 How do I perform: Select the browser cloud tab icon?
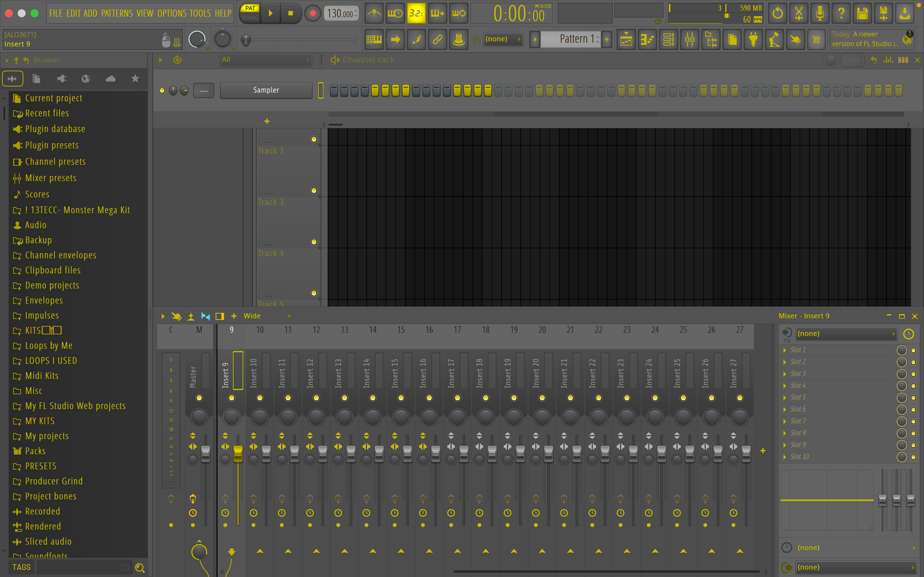[x=111, y=79]
